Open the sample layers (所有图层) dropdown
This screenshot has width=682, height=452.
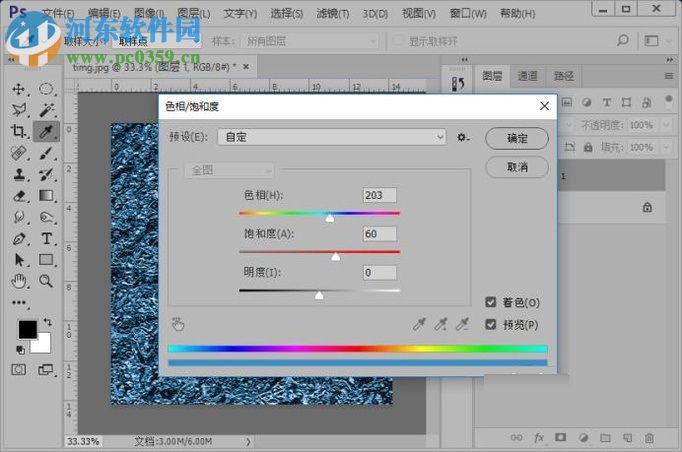(x=311, y=41)
